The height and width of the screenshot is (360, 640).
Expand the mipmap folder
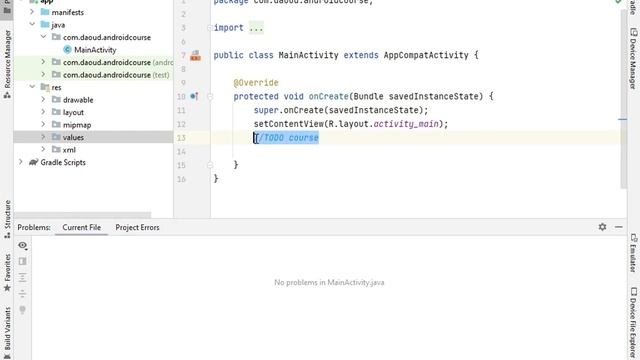tap(43, 124)
